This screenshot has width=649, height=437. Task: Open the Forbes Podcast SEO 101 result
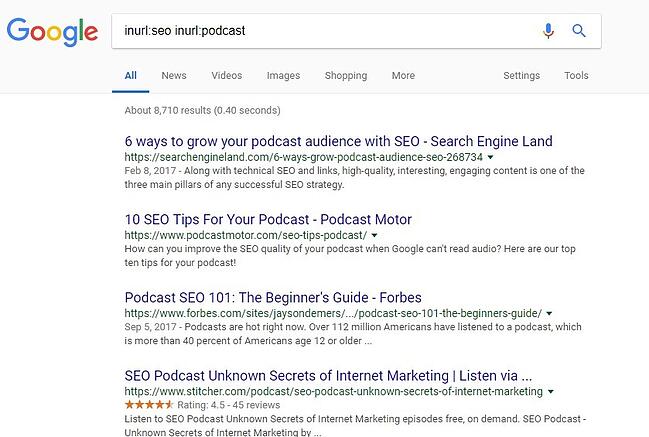273,297
